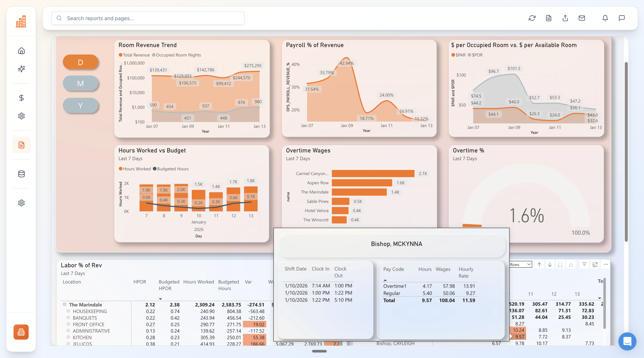Screen dimensions: 644x358
Task: Sort by the Hours Worked column header
Action: (198, 282)
